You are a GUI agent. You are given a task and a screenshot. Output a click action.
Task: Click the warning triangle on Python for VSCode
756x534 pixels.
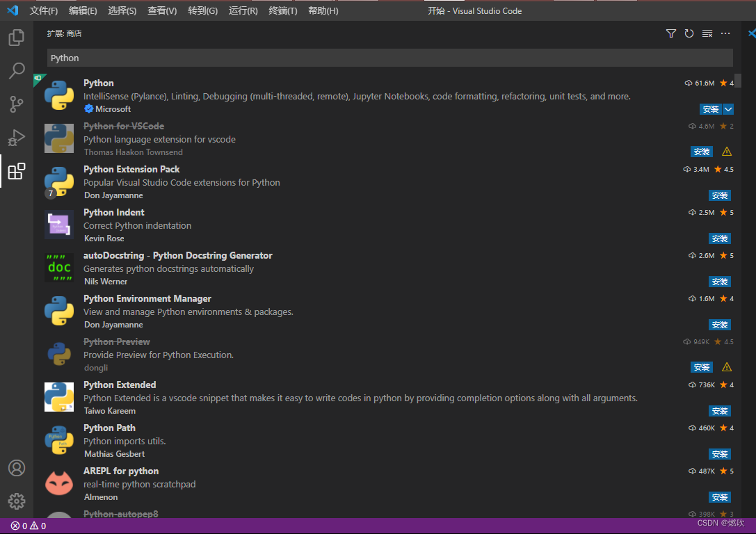(x=727, y=151)
